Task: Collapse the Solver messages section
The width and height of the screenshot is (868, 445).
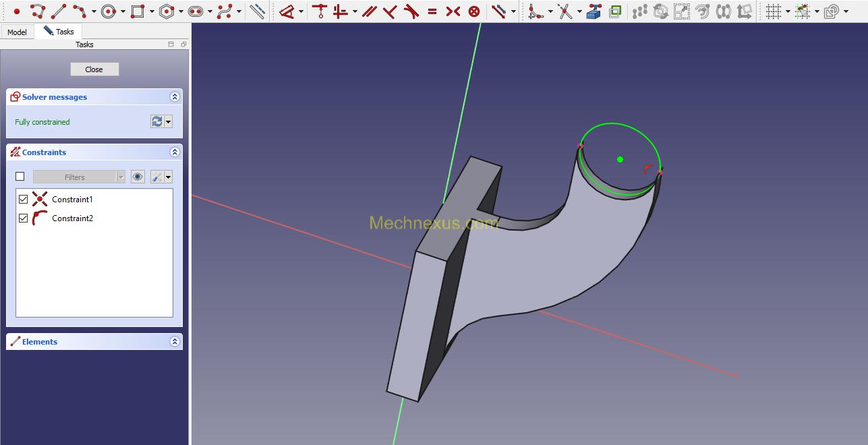Action: point(175,97)
